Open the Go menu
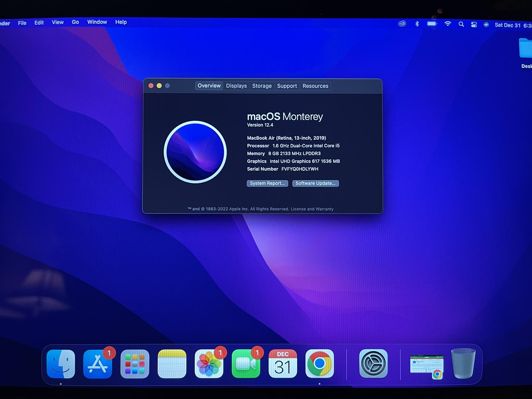The height and width of the screenshot is (399, 532). click(75, 22)
